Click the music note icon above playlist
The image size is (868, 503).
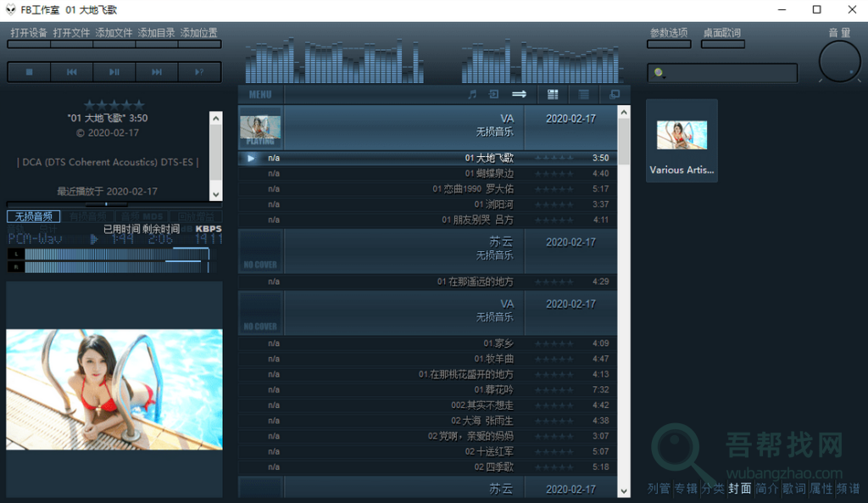tap(472, 94)
